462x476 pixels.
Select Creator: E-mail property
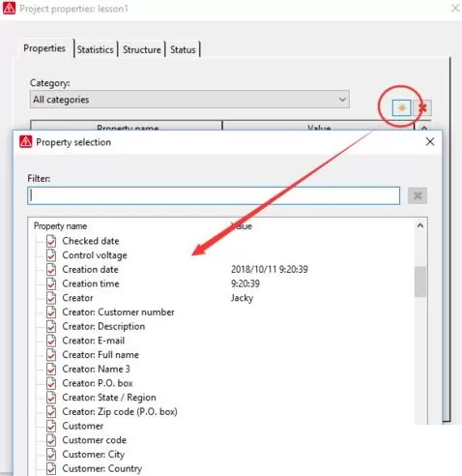(93, 341)
